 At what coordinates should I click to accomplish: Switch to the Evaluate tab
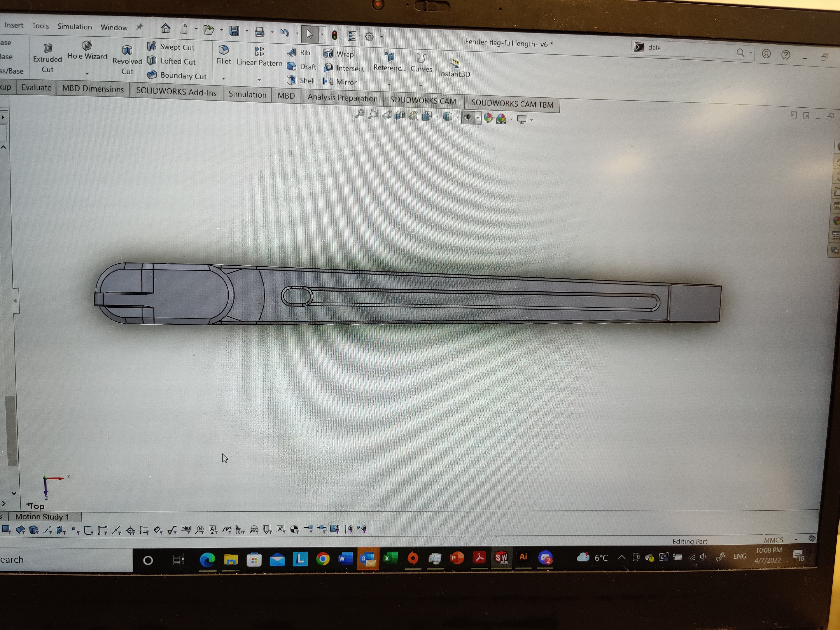tap(37, 87)
